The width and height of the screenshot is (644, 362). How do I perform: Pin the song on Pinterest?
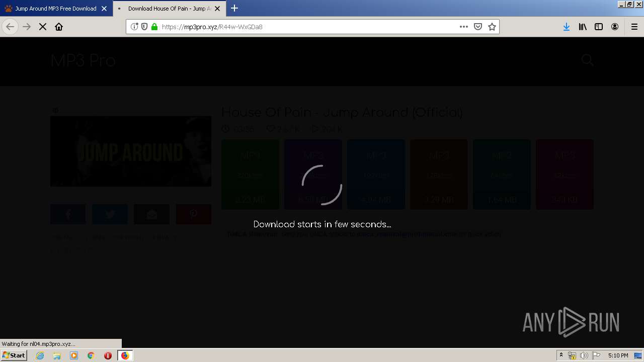tap(194, 214)
